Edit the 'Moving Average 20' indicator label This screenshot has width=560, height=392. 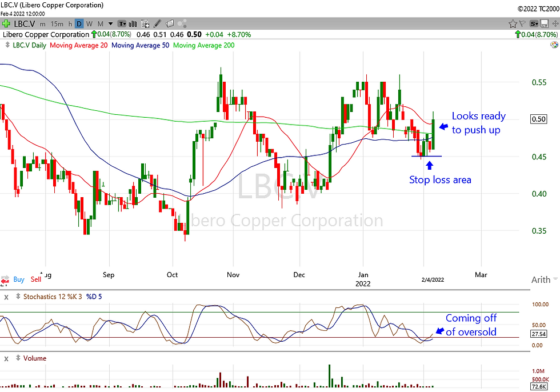pyautogui.click(x=79, y=45)
